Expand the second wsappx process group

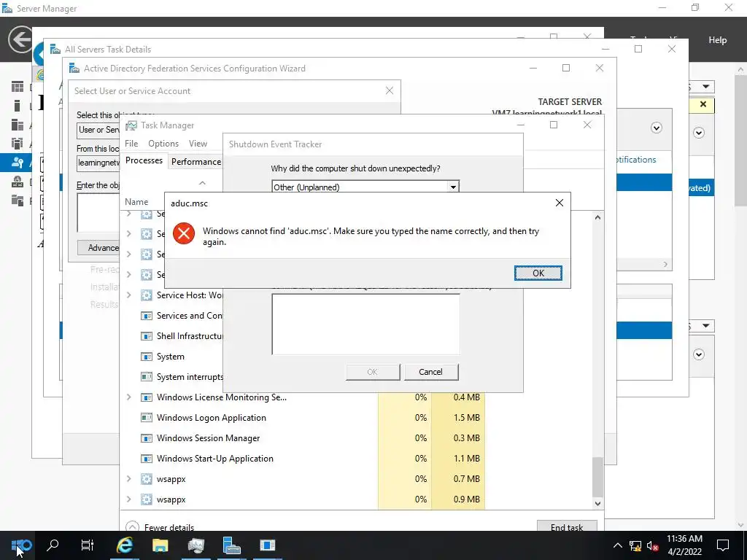coord(128,499)
